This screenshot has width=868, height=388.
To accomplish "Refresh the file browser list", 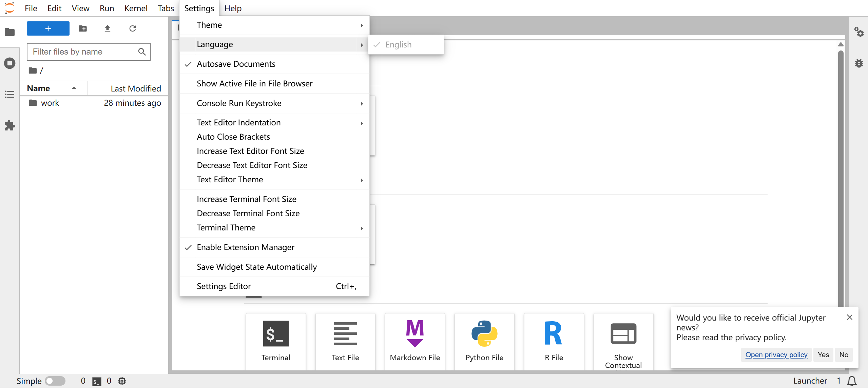I will pyautogui.click(x=133, y=28).
